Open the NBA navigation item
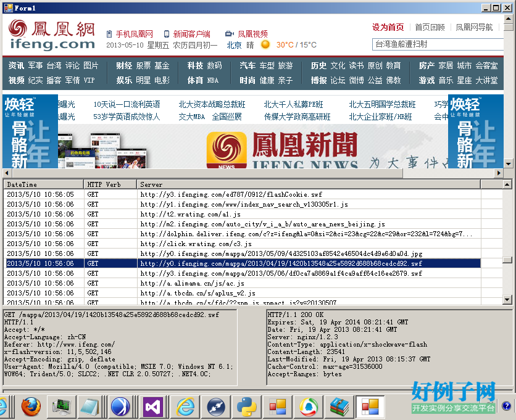The height and width of the screenshot is (420, 516). coord(212,80)
